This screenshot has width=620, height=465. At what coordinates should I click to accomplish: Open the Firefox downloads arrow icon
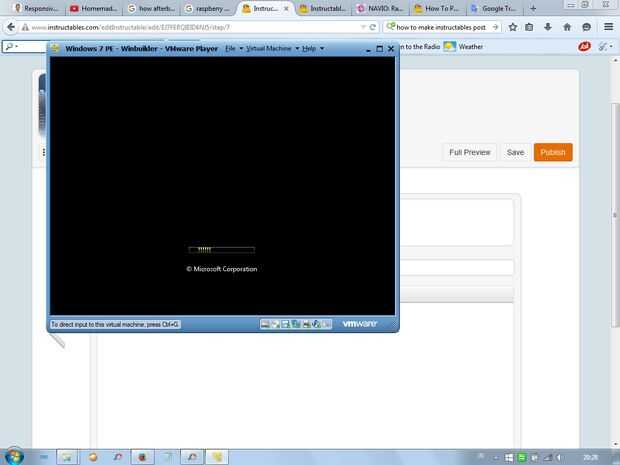point(548,27)
